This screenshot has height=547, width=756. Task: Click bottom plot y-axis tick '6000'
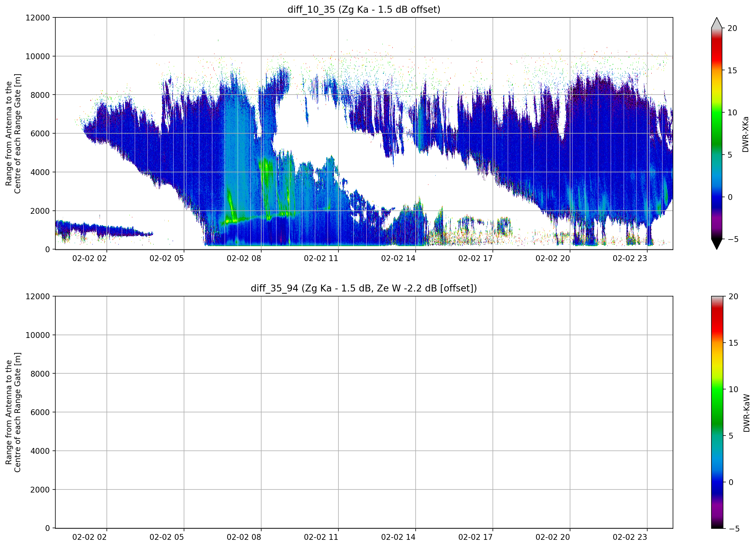tap(40, 412)
